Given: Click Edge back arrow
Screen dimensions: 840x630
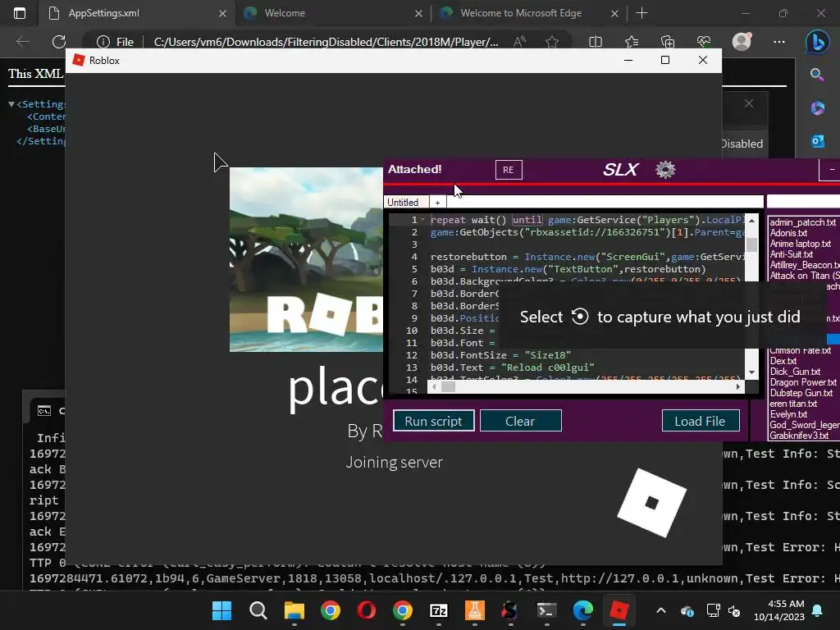Looking at the screenshot, I should [22, 41].
